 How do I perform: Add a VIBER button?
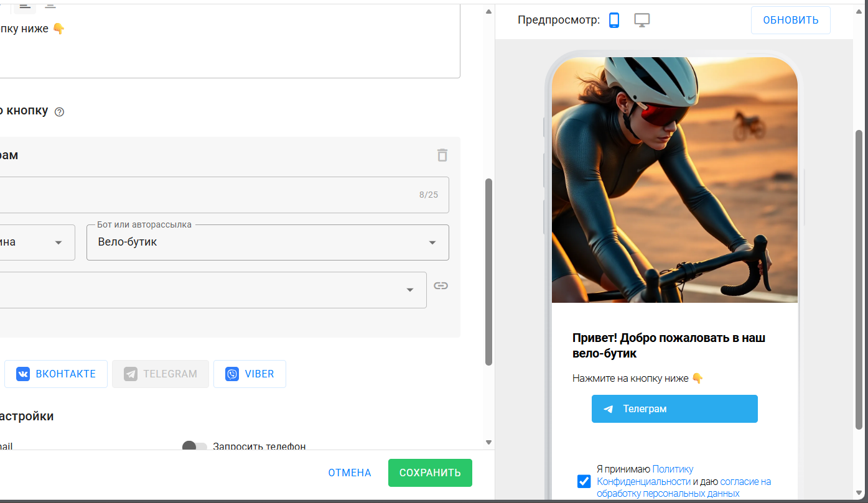pyautogui.click(x=250, y=374)
